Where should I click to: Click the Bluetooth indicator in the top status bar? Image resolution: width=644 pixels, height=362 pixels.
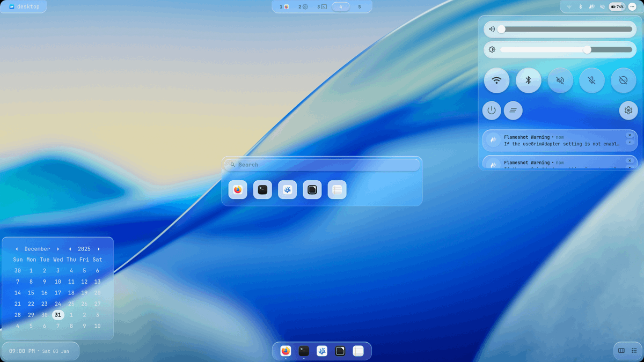[x=580, y=7]
